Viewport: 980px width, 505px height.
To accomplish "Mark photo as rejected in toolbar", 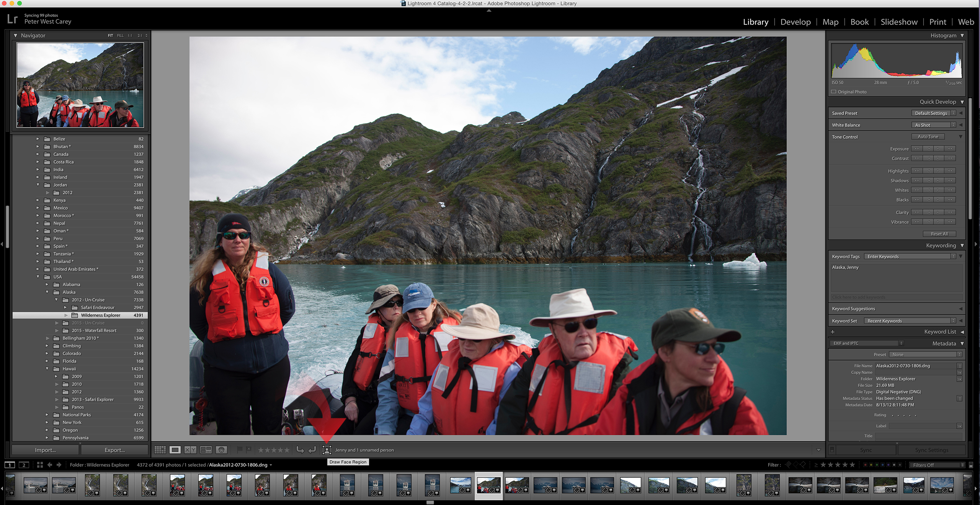I will (x=248, y=449).
